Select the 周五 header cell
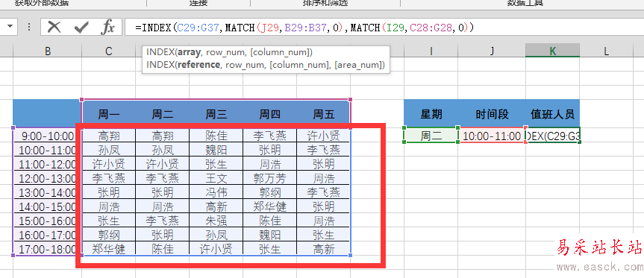644x278 pixels. pyautogui.click(x=324, y=114)
